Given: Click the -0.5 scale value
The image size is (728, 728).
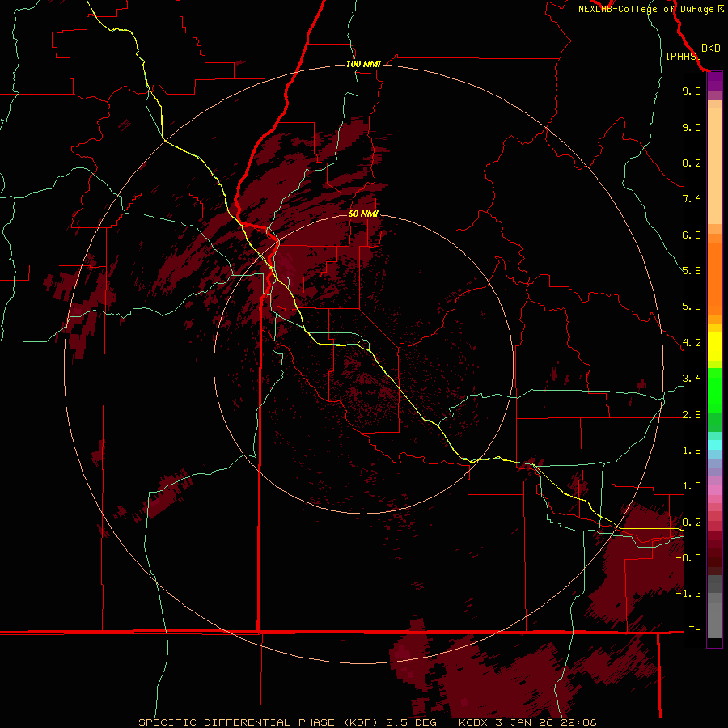Looking at the screenshot, I should tap(688, 558).
